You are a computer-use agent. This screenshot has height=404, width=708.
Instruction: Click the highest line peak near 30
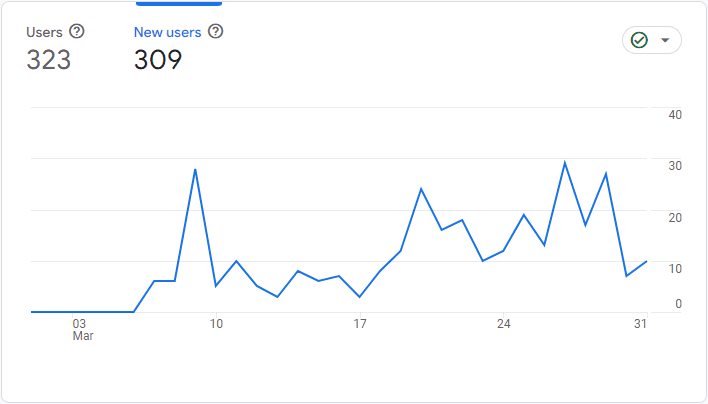(564, 163)
